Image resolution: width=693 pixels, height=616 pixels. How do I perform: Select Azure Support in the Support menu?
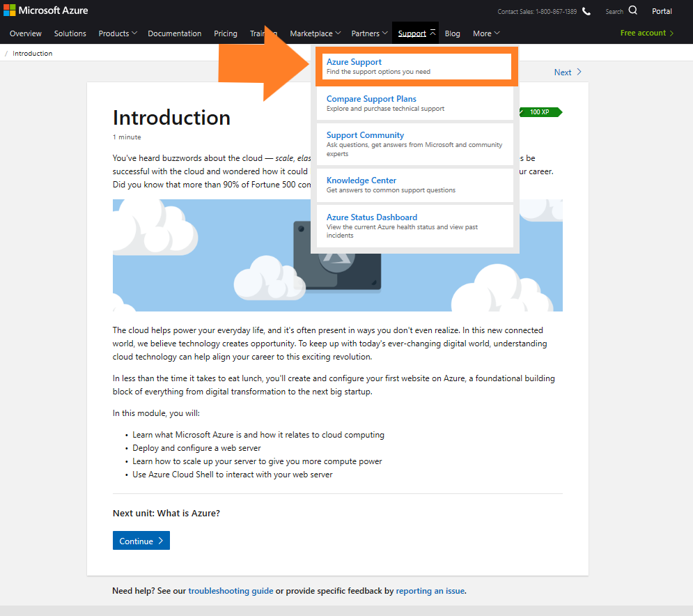click(x=416, y=66)
